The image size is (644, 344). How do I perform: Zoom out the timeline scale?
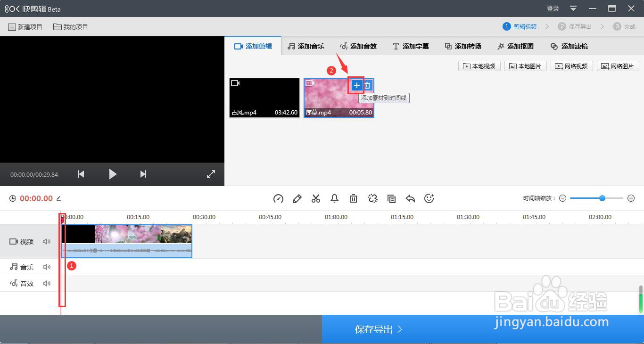click(x=562, y=198)
